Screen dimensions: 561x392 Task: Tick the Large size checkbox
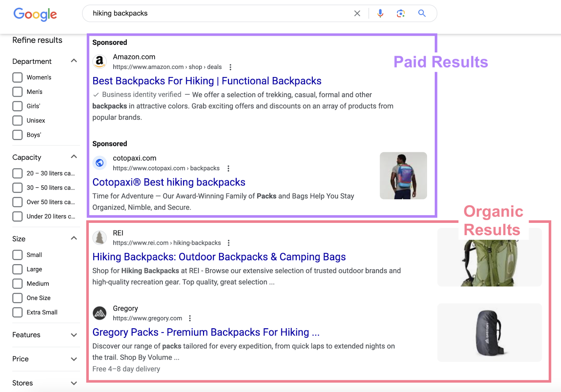pyautogui.click(x=18, y=269)
